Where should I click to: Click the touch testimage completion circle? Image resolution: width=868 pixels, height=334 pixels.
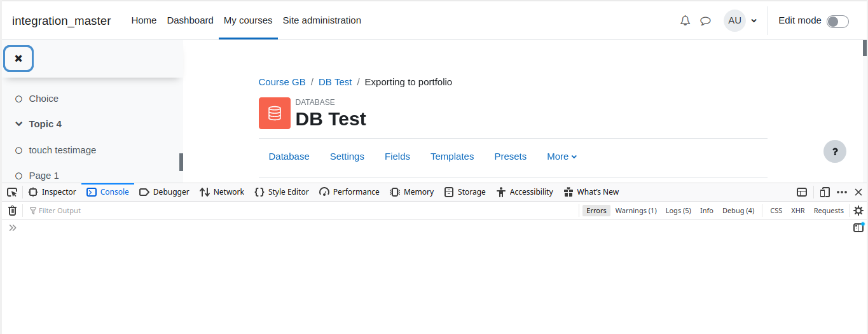pos(18,151)
